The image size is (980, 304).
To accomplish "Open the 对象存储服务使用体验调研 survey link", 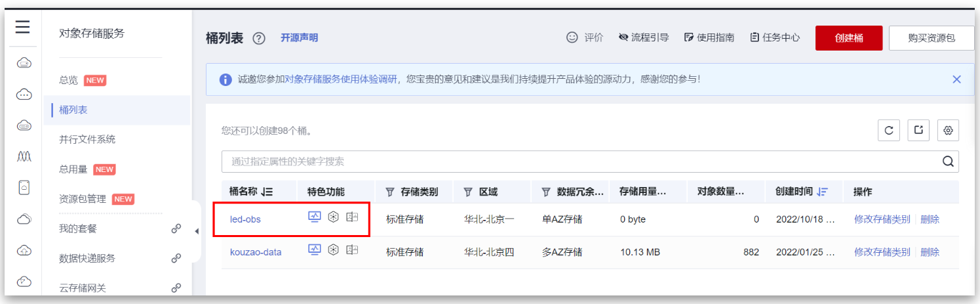I will click(342, 79).
